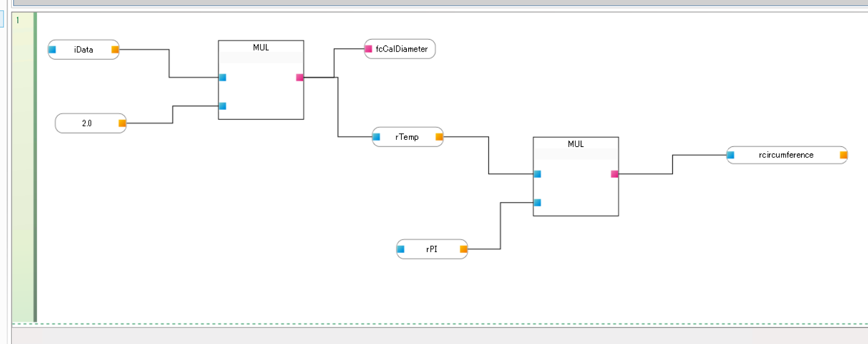868x344 pixels.
Task: Select the rcircumference variable element
Action: click(x=786, y=155)
